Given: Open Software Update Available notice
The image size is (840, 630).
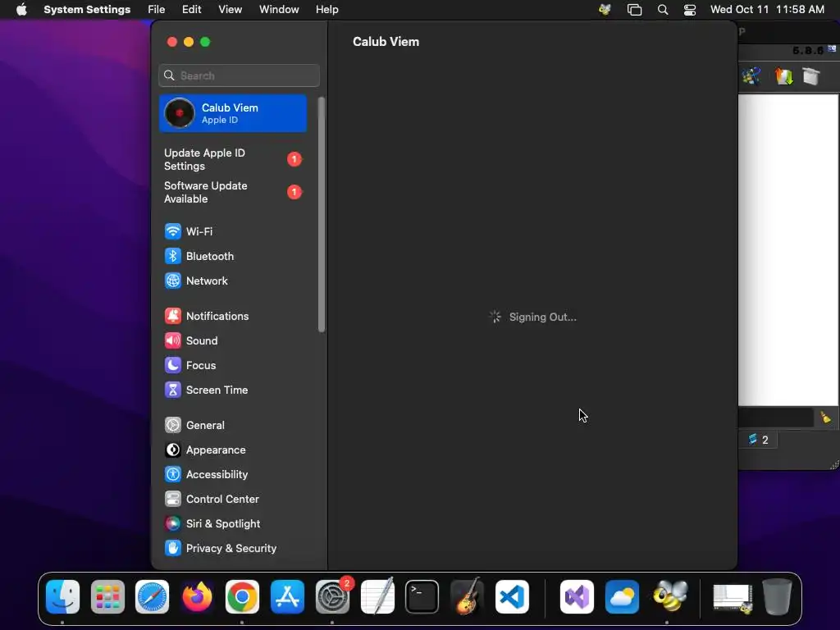Looking at the screenshot, I should click(x=232, y=192).
